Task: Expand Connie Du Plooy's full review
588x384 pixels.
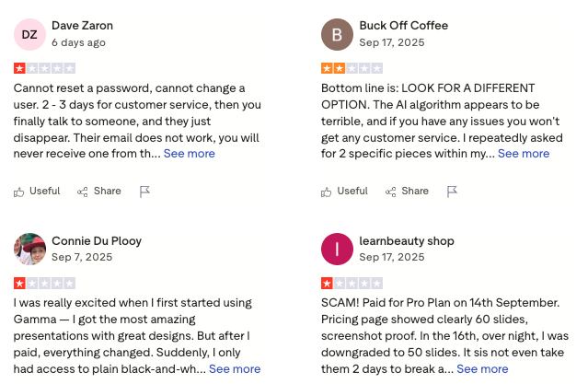Action: click(x=235, y=368)
